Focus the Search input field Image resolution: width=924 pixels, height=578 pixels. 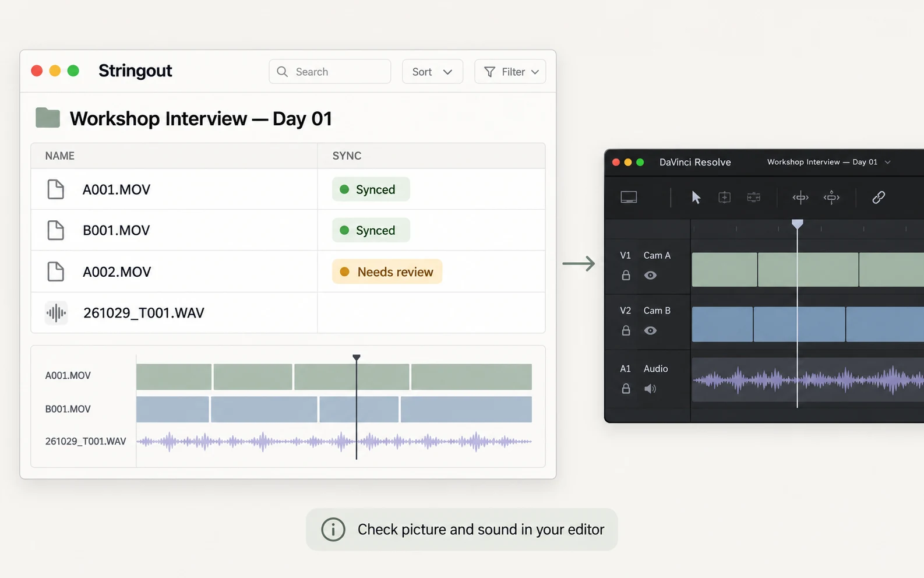click(330, 72)
